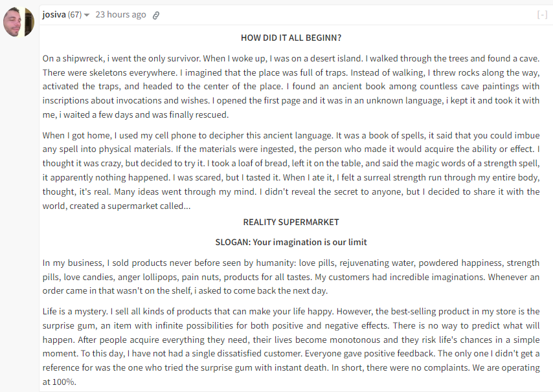
Task: Click the "REALITY SUPERMARKET" heading
Action: [291, 223]
